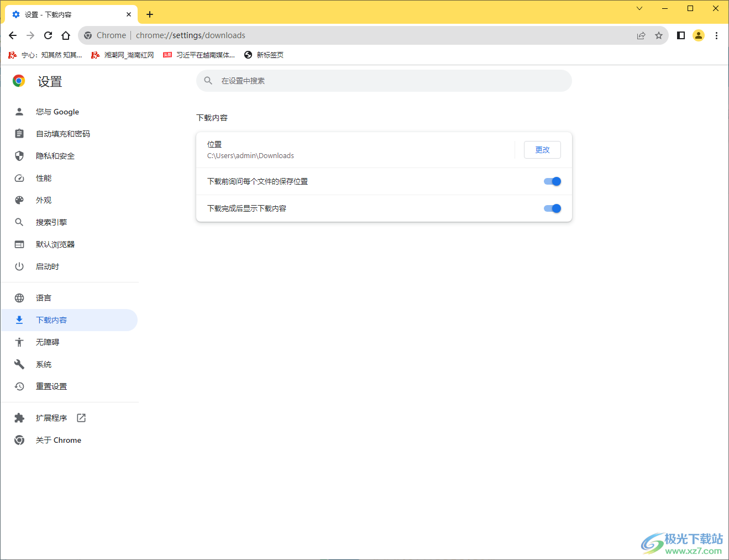Open the 新标签页 bookmark
Screen dimensions: 729x560
[264, 55]
